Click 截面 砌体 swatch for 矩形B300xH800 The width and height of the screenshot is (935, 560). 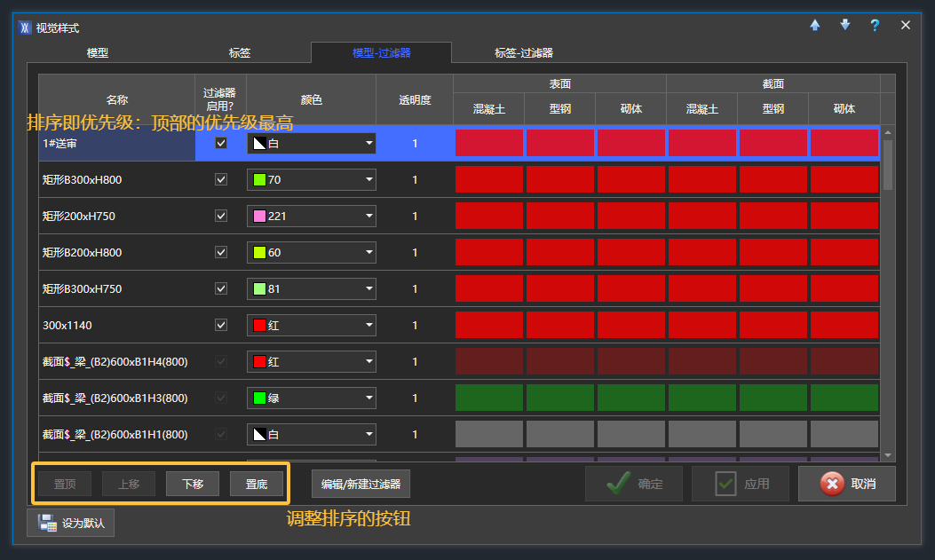[844, 179]
